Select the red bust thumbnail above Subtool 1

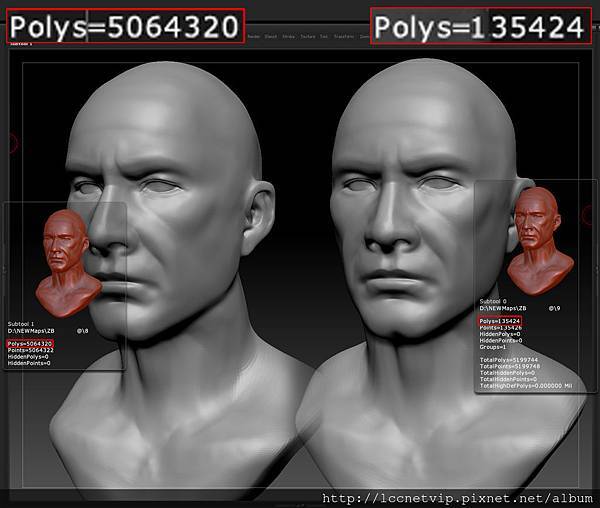68,263
